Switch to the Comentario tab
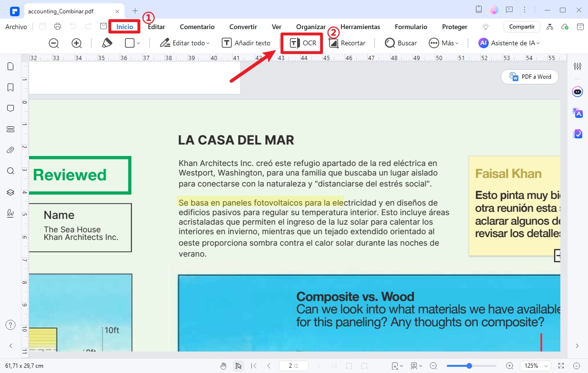 [197, 27]
